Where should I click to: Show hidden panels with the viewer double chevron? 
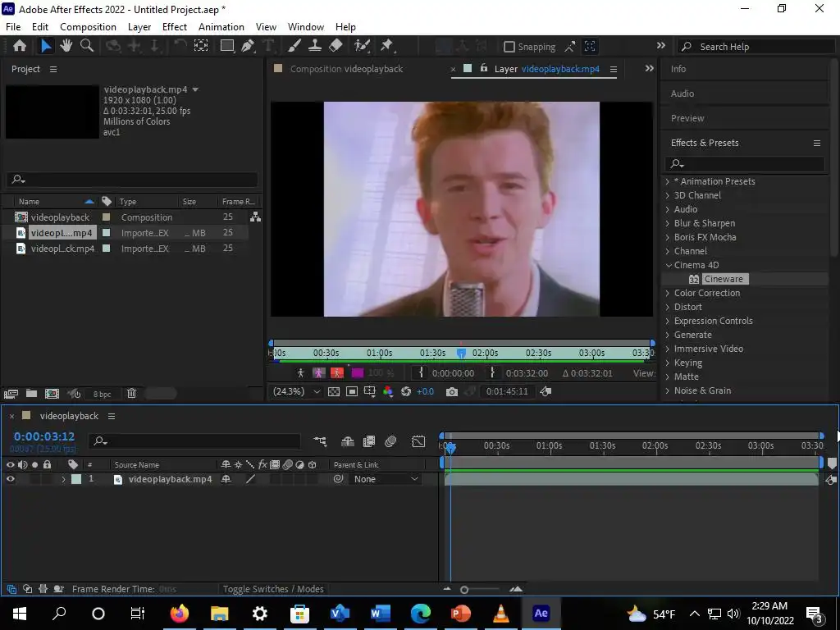(x=650, y=69)
